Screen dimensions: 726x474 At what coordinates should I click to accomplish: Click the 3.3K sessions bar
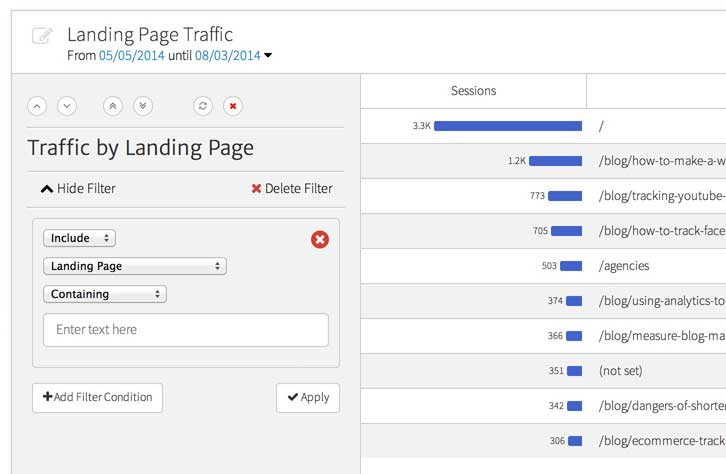click(x=508, y=126)
